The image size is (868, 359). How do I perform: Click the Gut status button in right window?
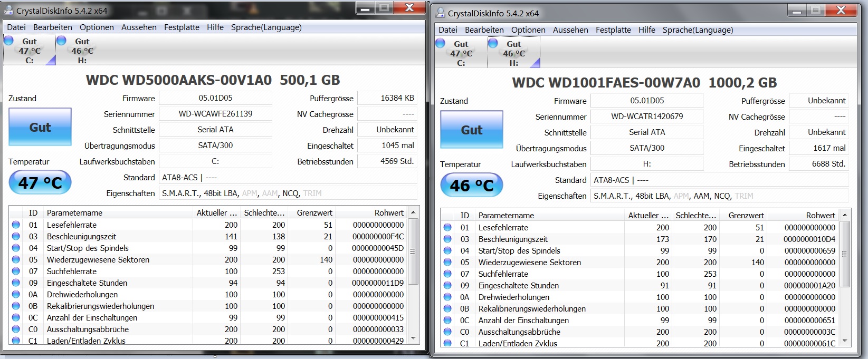[x=472, y=130]
